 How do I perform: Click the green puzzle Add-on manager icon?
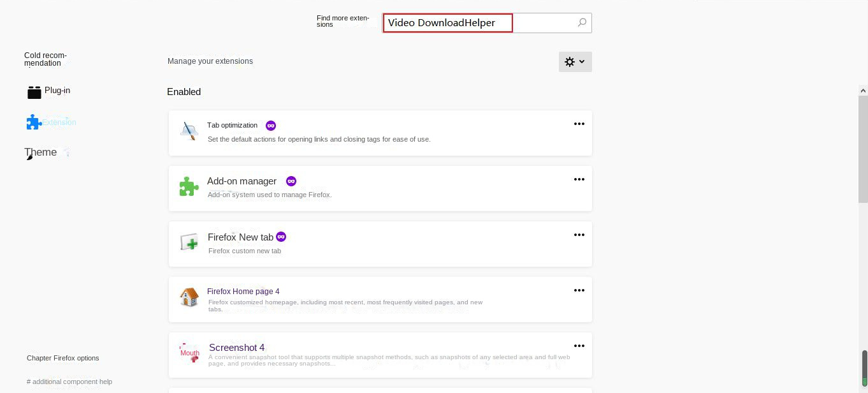(189, 187)
